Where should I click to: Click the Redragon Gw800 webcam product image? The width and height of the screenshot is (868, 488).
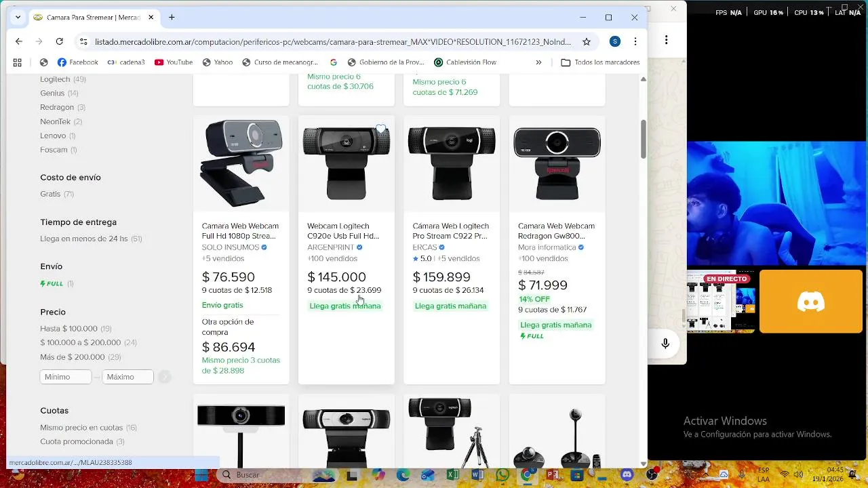coord(557,163)
